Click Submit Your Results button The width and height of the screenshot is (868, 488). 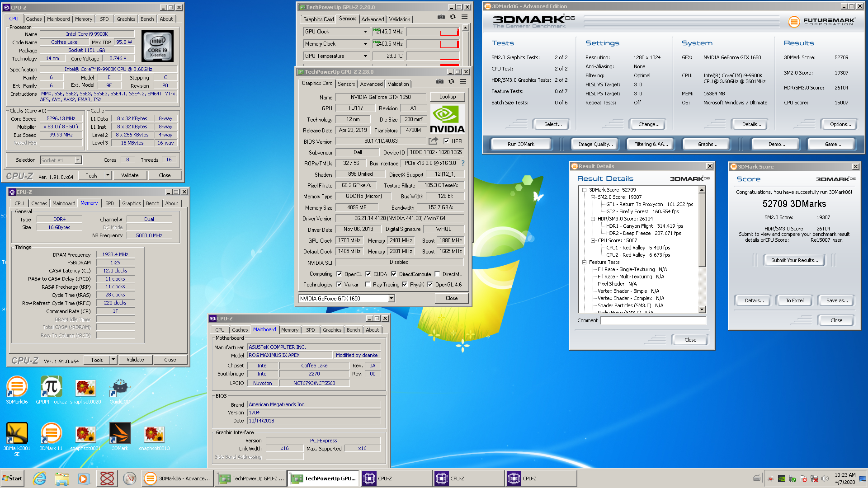pyautogui.click(x=794, y=260)
